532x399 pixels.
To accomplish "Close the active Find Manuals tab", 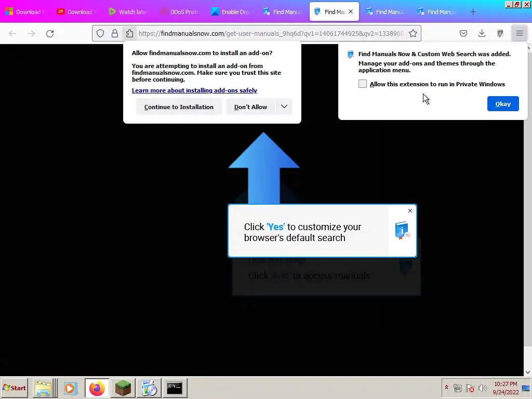I will 351,11.
